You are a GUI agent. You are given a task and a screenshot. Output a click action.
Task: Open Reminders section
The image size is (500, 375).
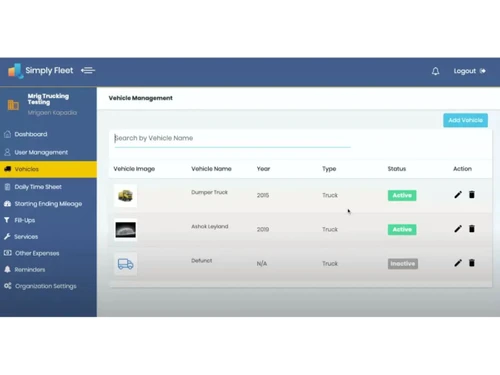[x=30, y=270]
